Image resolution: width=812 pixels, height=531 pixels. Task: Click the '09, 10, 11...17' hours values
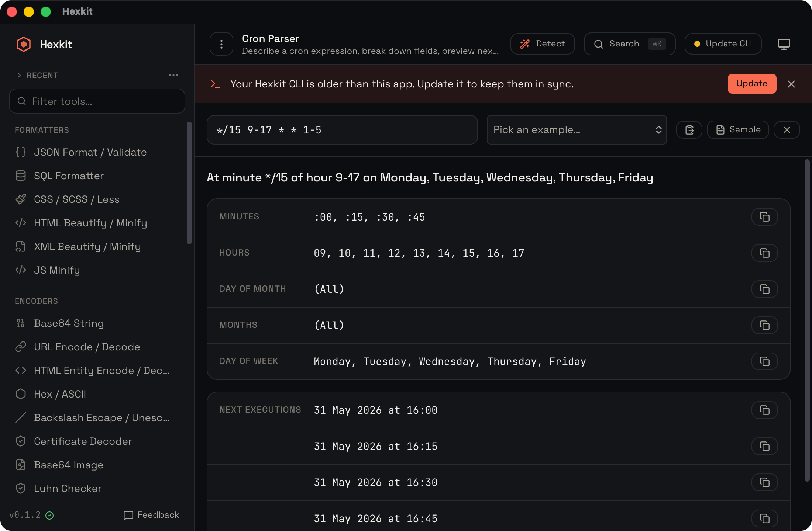pyautogui.click(x=419, y=253)
